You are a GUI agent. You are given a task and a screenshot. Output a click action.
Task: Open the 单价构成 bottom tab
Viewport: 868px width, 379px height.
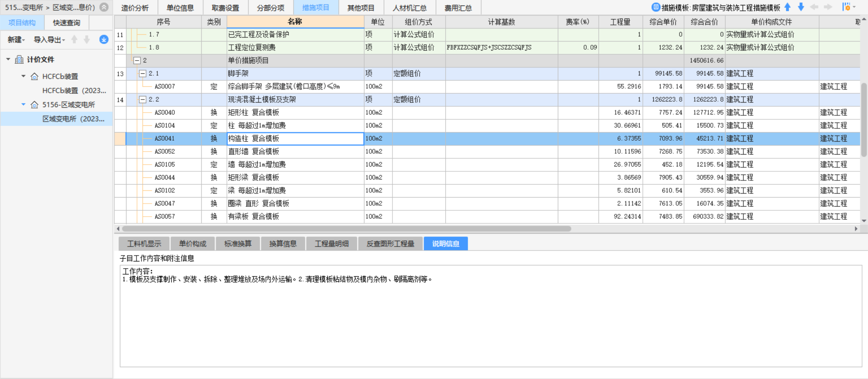click(193, 244)
